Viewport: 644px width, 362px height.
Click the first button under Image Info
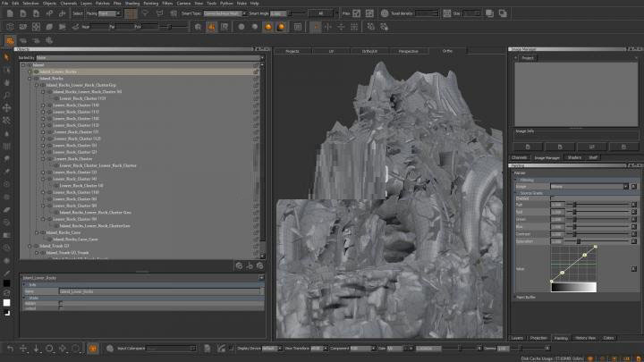528,147
